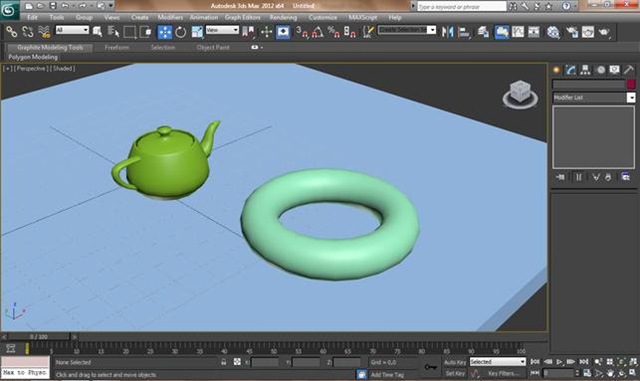Open the Display command panel tab
640x381 pixels.
614,70
